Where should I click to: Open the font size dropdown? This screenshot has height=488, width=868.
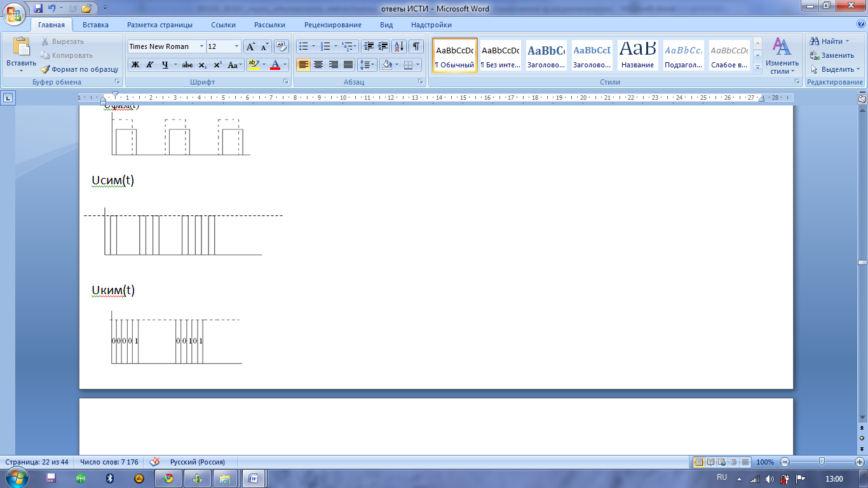237,46
